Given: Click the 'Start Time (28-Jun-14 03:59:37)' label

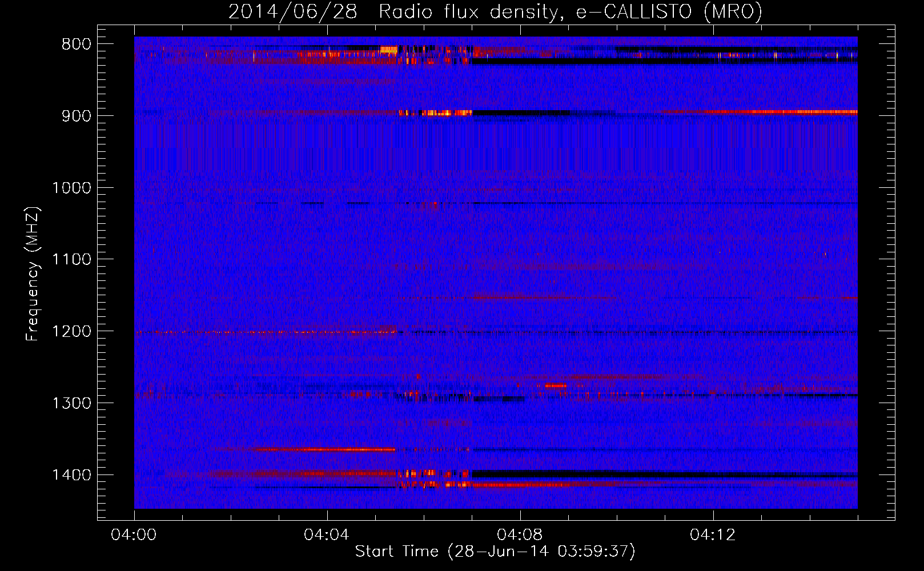Looking at the screenshot, I should (x=495, y=552).
